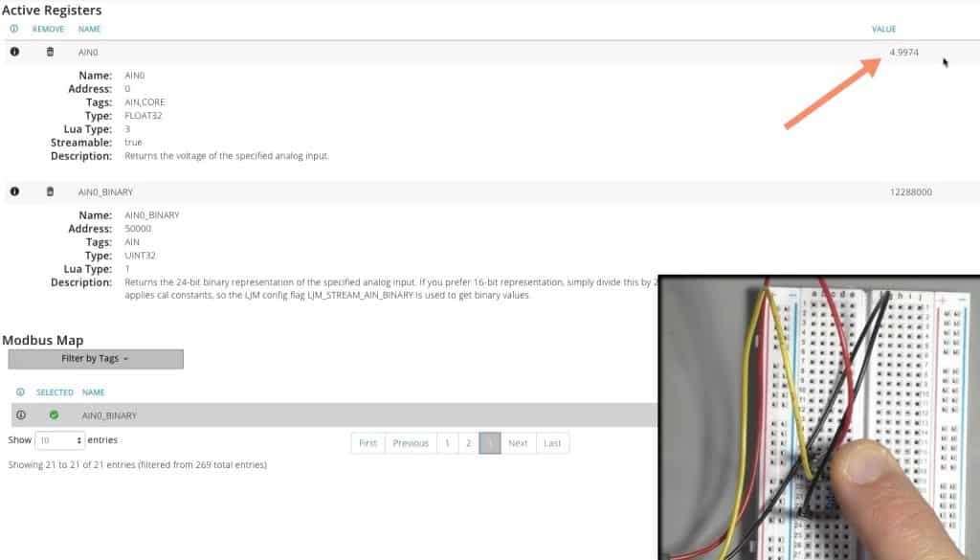The image size is (980, 560).
Task: Deselect AIN0_BINARY green check in Modbus Map
Action: tap(54, 415)
